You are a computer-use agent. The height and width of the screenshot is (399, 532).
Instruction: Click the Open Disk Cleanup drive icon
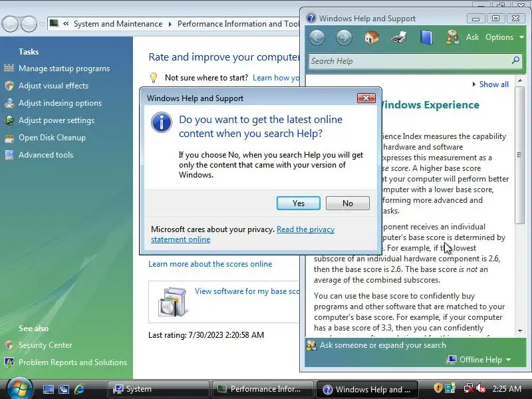[9, 138]
